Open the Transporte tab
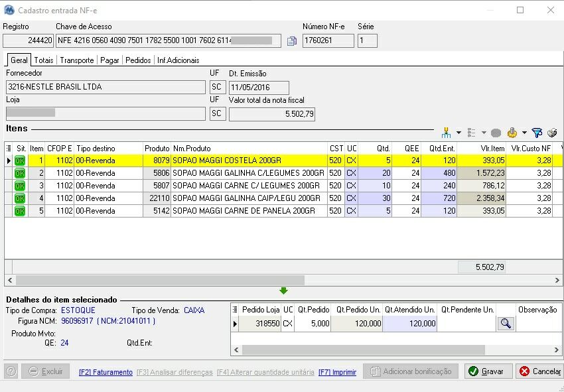 [x=77, y=60]
